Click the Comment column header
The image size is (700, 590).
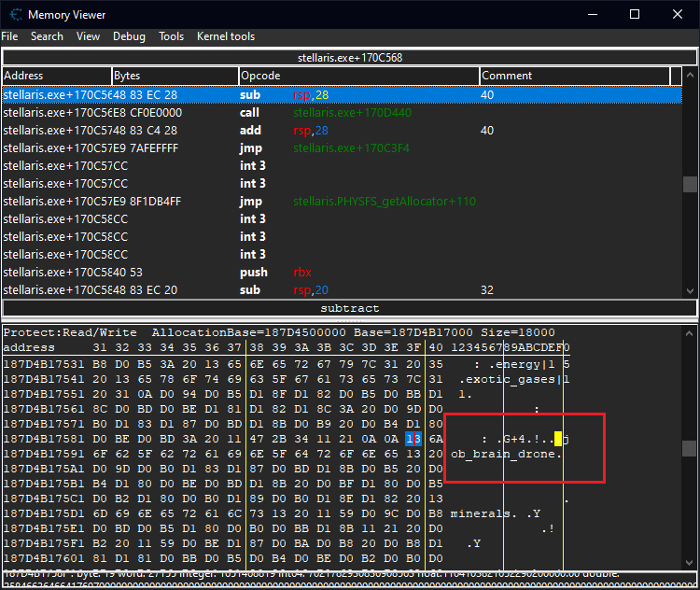point(575,76)
